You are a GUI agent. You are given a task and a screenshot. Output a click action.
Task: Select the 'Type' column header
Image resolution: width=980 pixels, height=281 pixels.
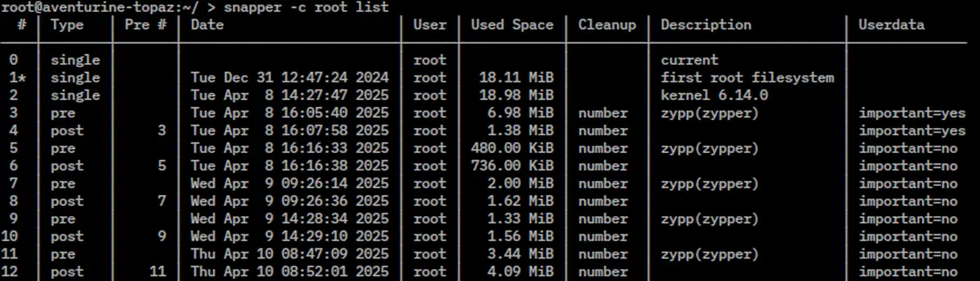[67, 24]
